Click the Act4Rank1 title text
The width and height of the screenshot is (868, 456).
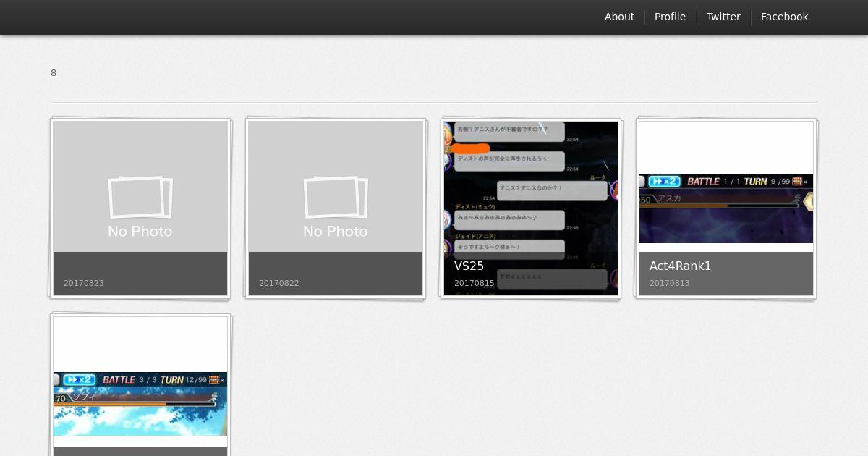[680, 266]
